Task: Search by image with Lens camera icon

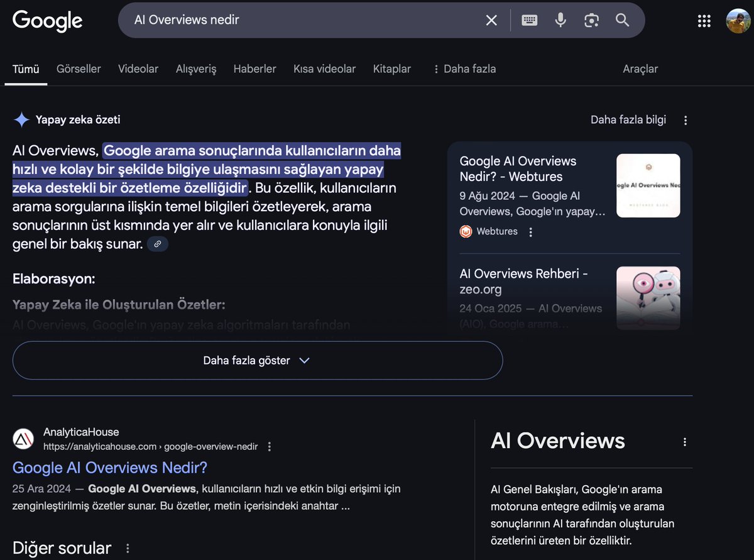Action: [591, 20]
